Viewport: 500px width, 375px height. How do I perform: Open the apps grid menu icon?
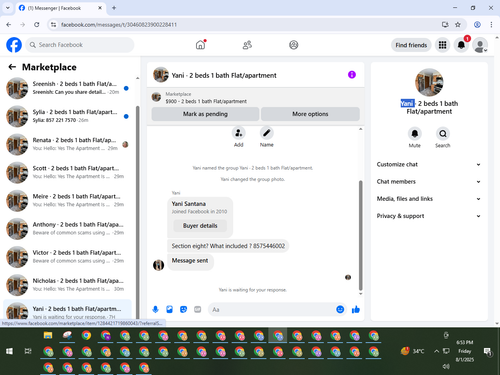pos(442,45)
